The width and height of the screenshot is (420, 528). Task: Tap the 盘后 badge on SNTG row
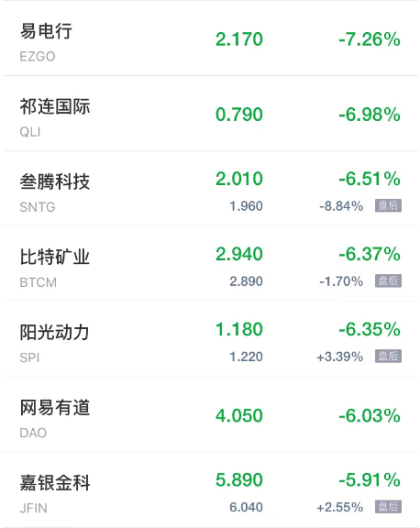388,205
